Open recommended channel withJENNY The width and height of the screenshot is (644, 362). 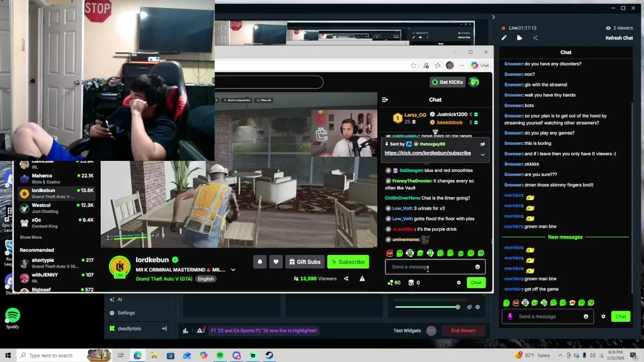[56, 278]
